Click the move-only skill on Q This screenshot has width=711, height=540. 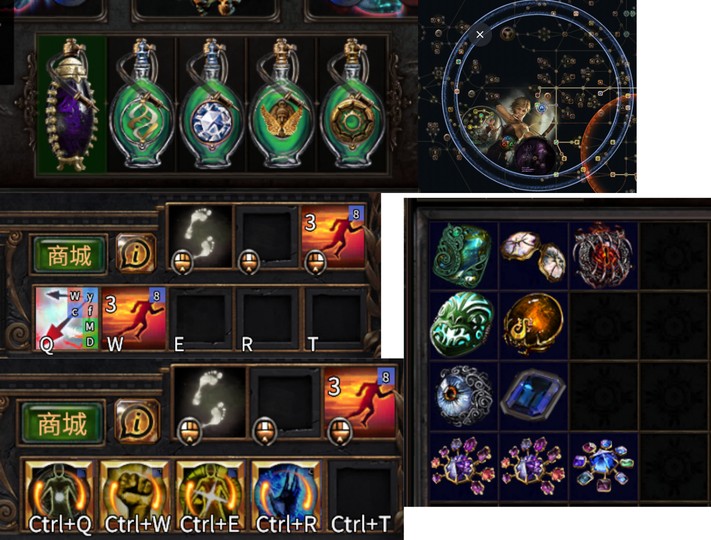click(67, 318)
